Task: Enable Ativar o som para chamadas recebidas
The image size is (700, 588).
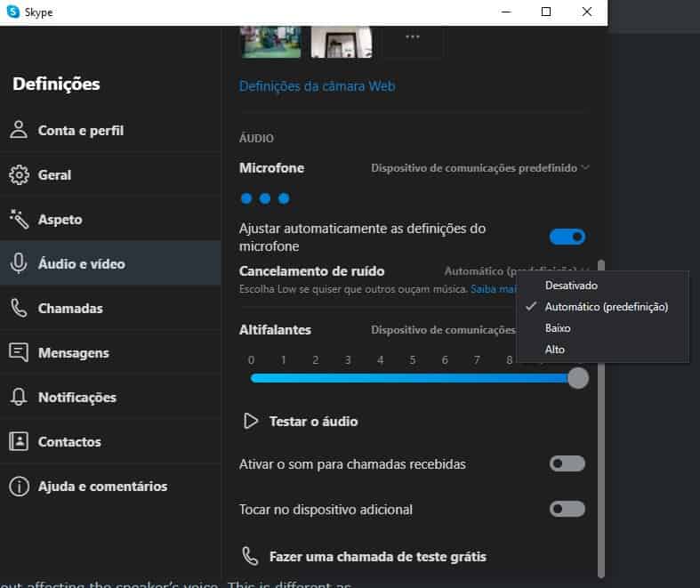Action: [567, 463]
